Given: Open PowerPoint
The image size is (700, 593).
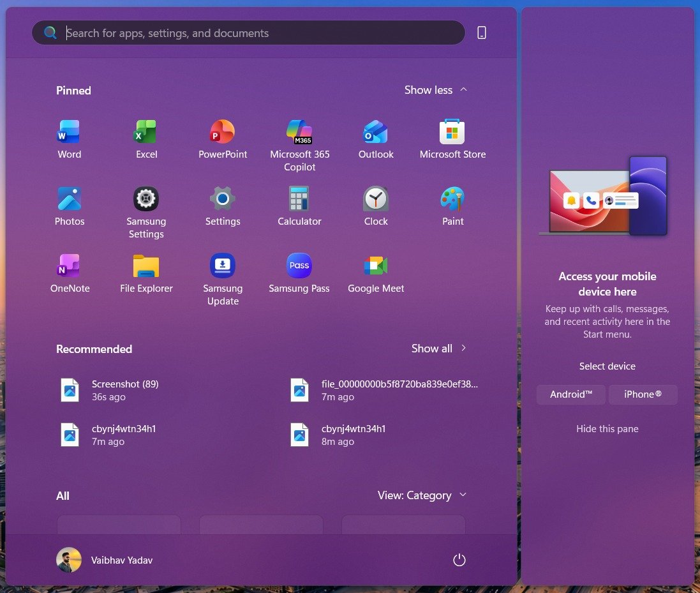Looking at the screenshot, I should point(222,140).
